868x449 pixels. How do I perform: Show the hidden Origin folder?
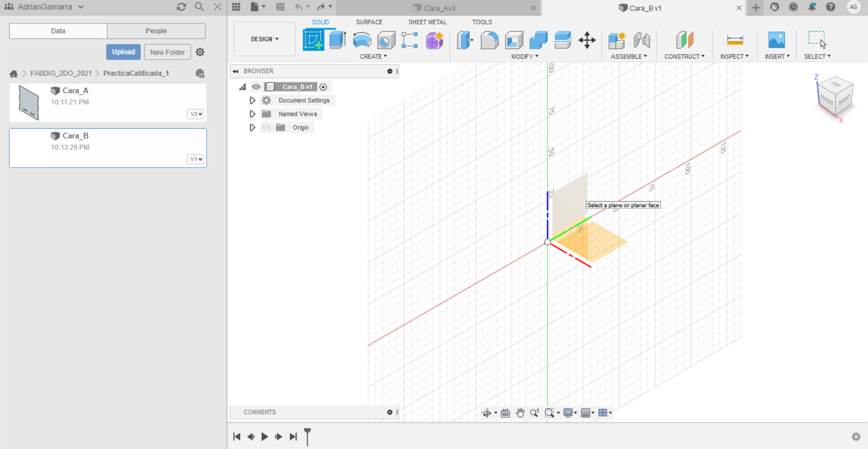(x=266, y=127)
